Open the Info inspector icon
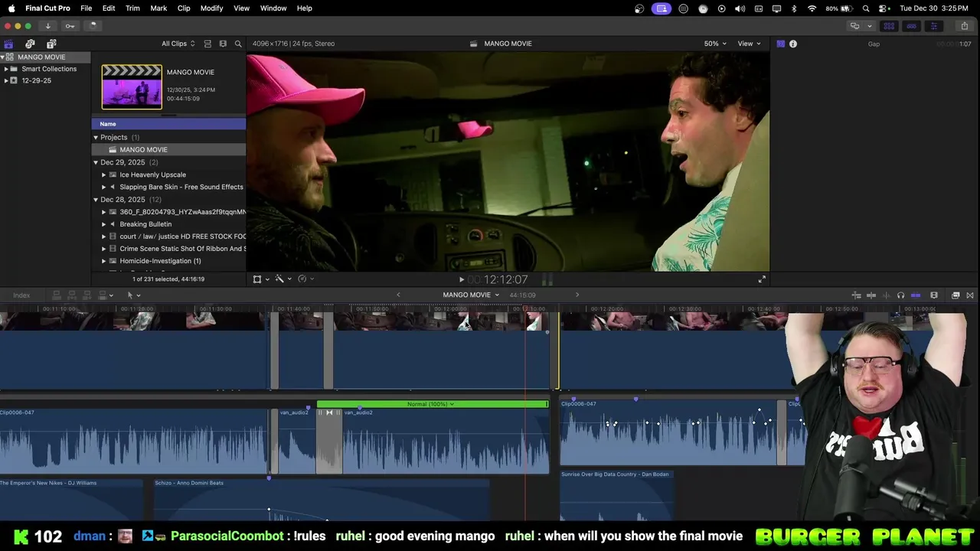Viewport: 980px width, 551px height. pyautogui.click(x=793, y=44)
